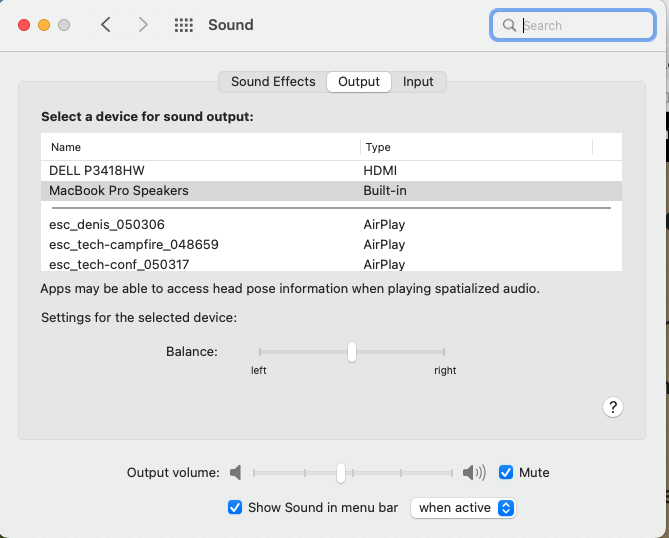This screenshot has width=669, height=538.
Task: Open the show-all preferences grid icon
Action: pyautogui.click(x=184, y=25)
